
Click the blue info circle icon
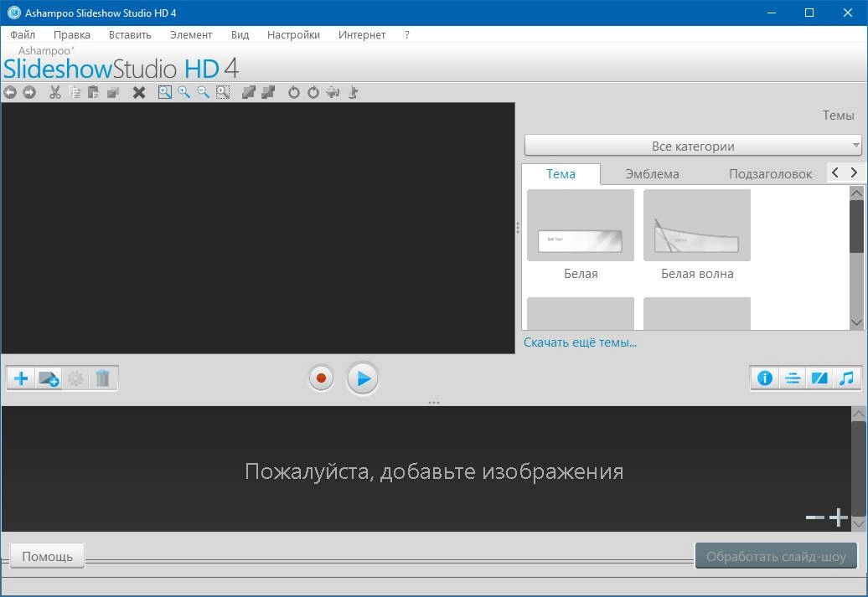(x=765, y=378)
